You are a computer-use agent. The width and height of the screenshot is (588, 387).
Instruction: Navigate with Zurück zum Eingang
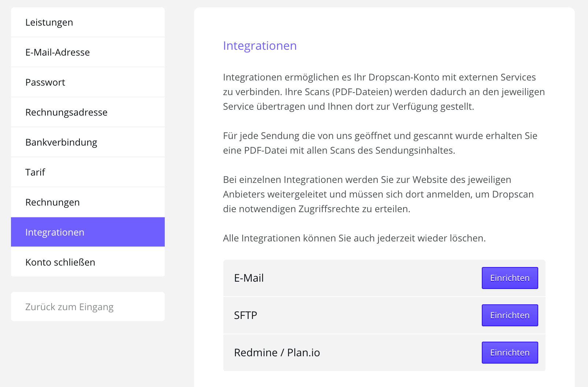click(69, 307)
